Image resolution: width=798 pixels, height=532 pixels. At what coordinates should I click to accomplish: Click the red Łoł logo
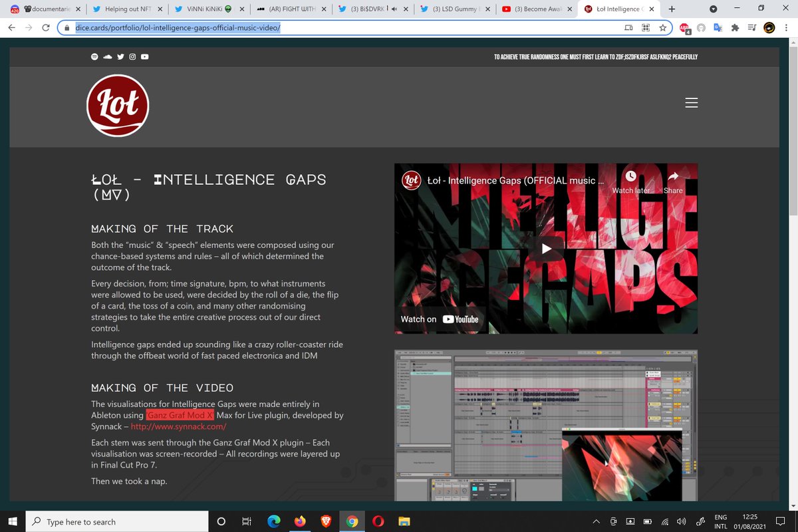(x=118, y=105)
